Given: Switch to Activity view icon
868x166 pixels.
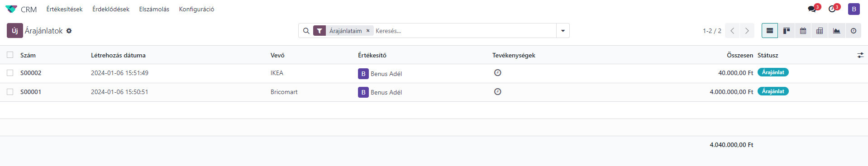Looking at the screenshot, I should pos(853,31).
